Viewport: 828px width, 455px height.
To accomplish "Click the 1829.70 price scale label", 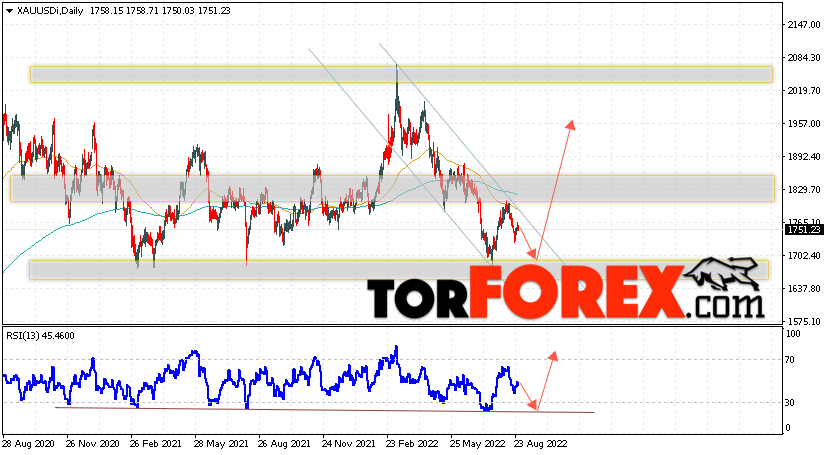I will 805,189.
